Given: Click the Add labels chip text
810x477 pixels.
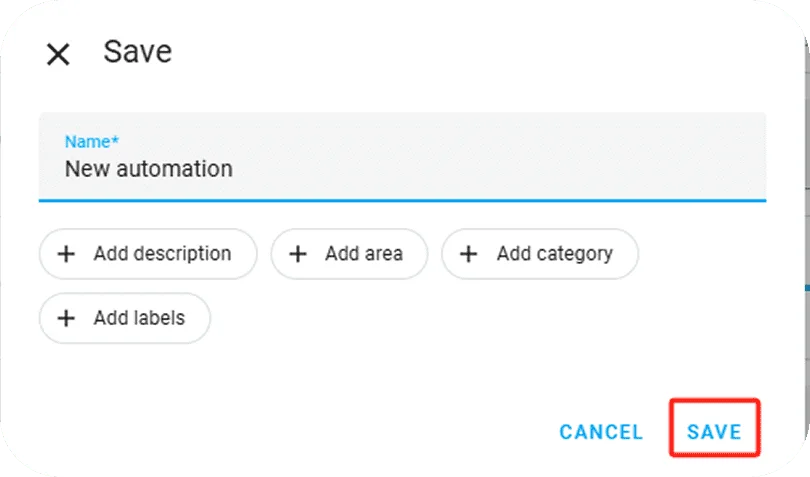Looking at the screenshot, I should [x=139, y=318].
